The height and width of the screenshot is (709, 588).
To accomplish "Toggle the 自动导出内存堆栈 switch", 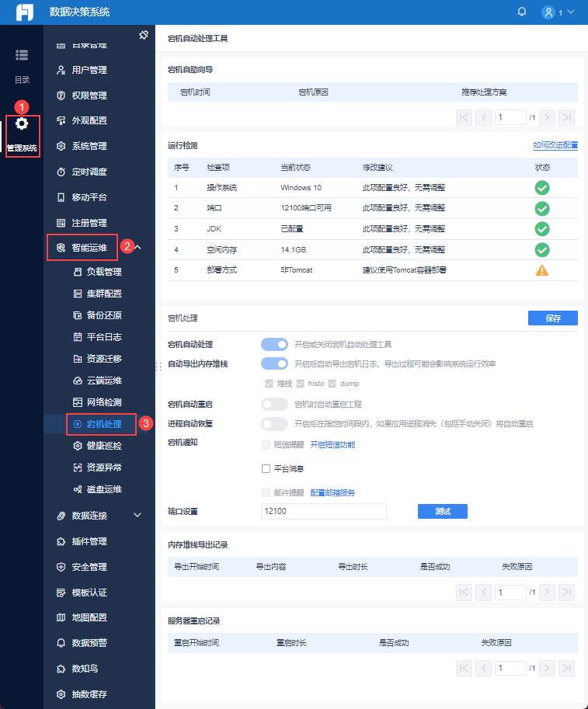I will pos(274,363).
